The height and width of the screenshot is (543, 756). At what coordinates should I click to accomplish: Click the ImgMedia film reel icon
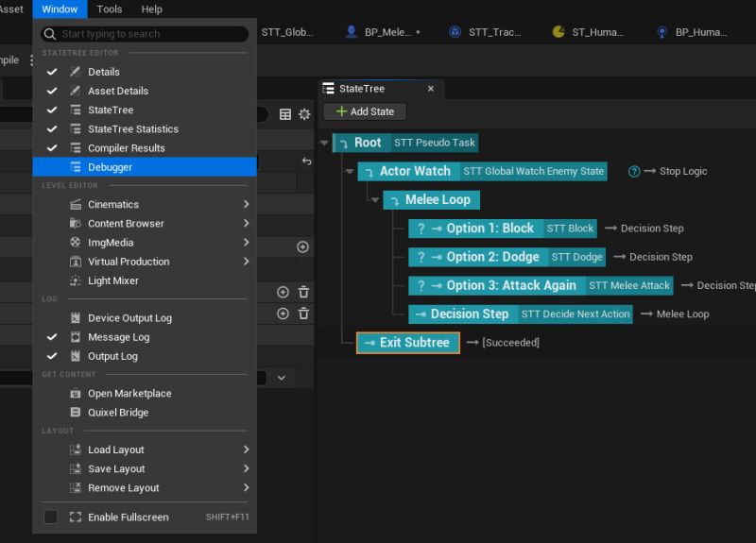coord(76,242)
